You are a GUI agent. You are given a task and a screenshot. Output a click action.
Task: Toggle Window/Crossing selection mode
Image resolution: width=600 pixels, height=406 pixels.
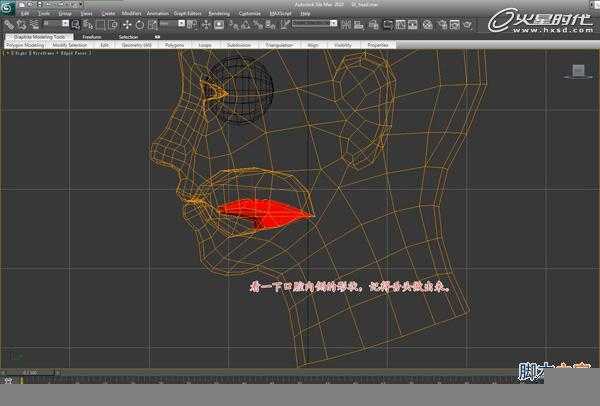pyautogui.click(x=113, y=25)
